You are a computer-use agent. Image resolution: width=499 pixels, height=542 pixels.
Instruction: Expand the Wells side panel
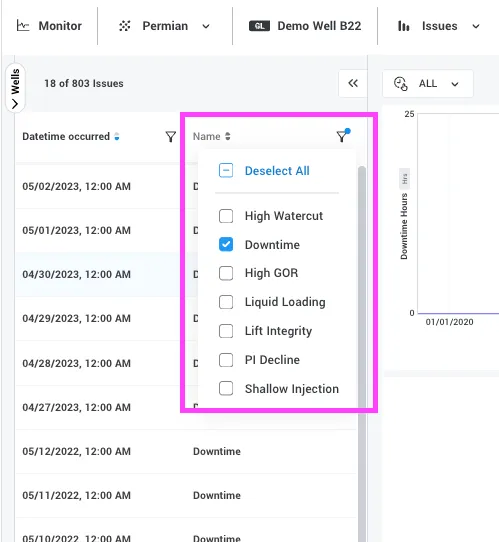[x=15, y=88]
